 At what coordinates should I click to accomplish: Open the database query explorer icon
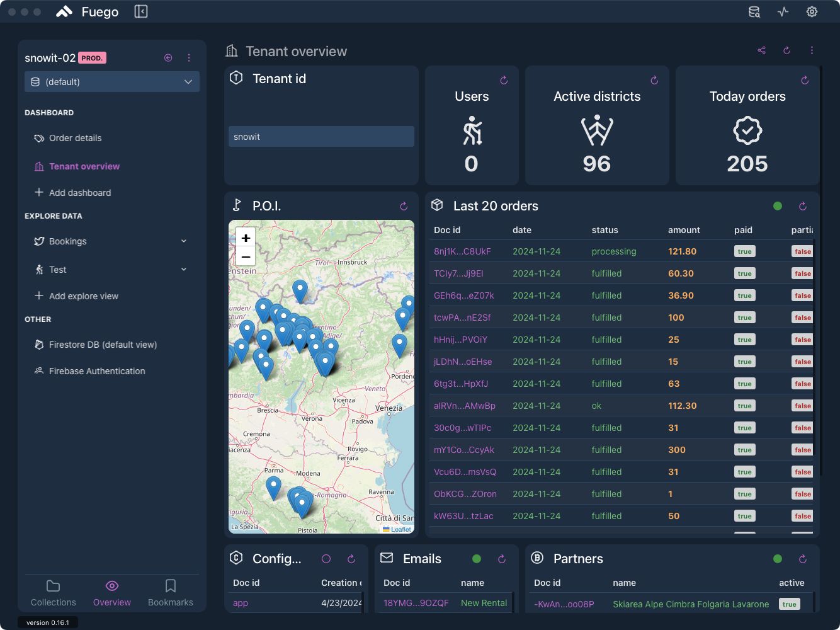[x=754, y=11]
